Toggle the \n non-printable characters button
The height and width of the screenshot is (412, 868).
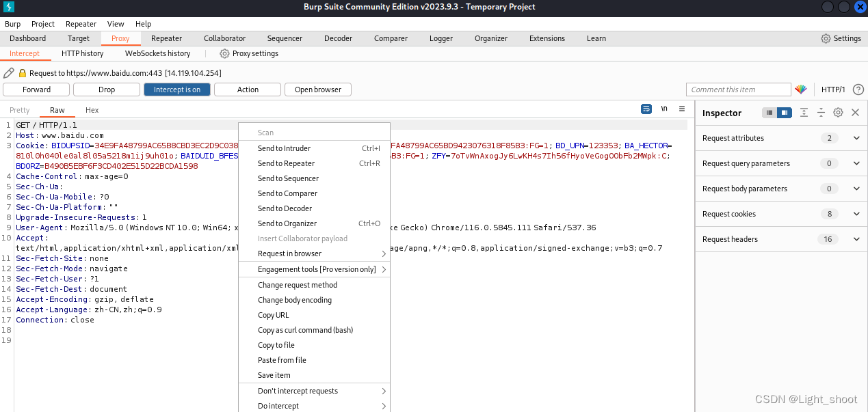pos(664,109)
